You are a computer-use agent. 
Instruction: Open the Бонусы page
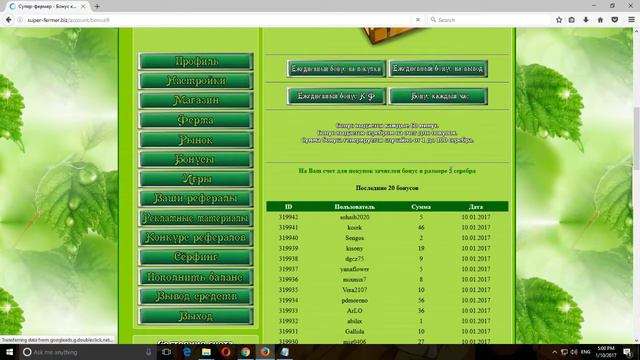[x=196, y=159]
